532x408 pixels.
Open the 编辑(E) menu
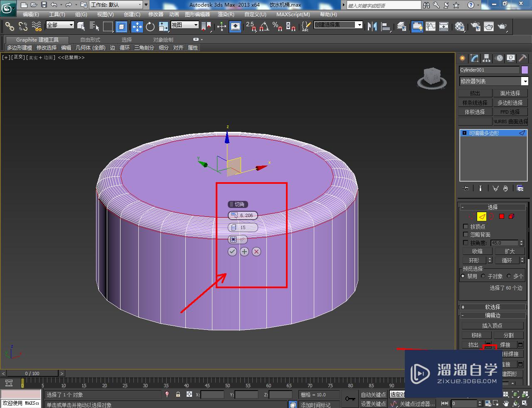31,14
